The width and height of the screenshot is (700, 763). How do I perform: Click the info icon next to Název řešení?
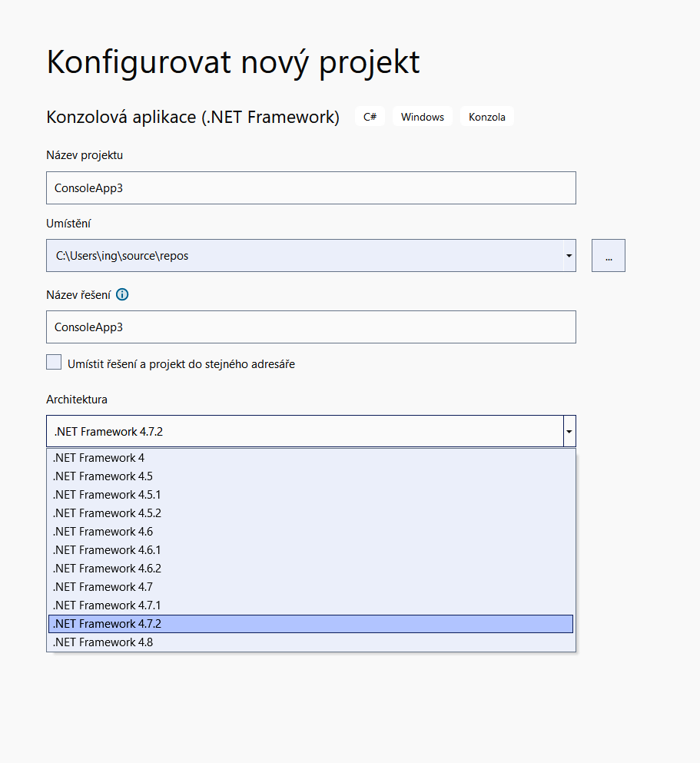tap(122, 294)
